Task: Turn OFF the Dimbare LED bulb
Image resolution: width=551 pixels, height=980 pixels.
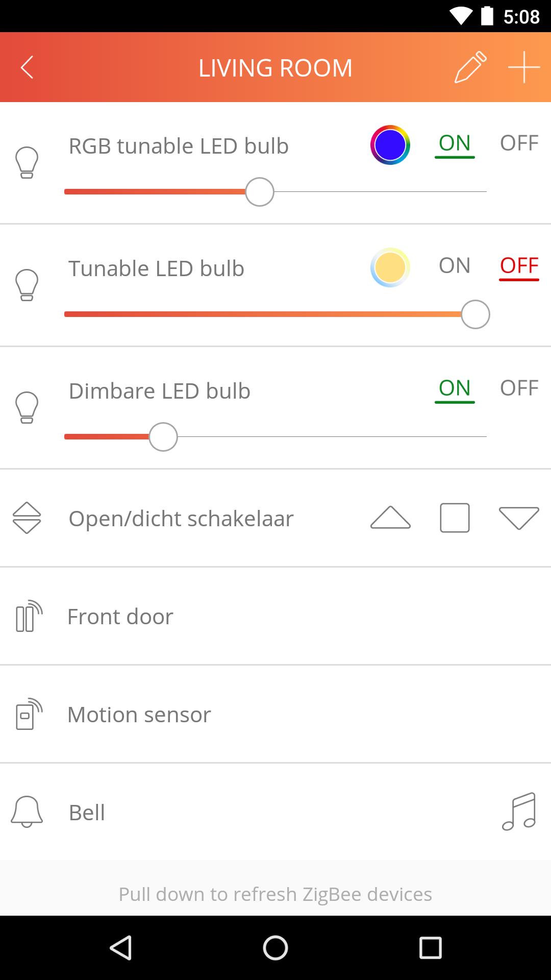Action: click(x=519, y=388)
